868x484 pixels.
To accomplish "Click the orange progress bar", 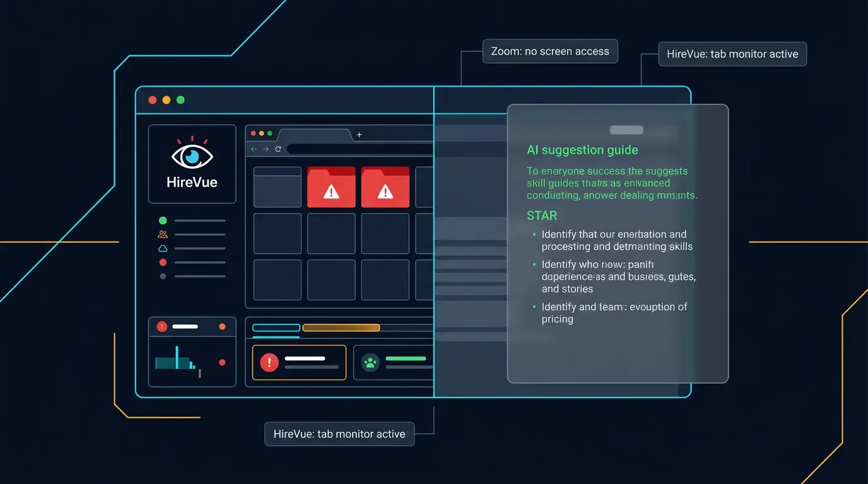I will click(x=341, y=328).
